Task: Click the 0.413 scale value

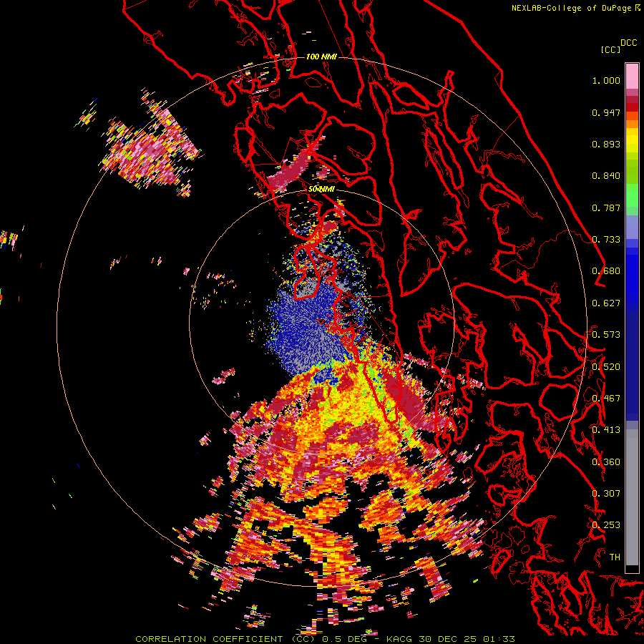Action: (x=606, y=430)
